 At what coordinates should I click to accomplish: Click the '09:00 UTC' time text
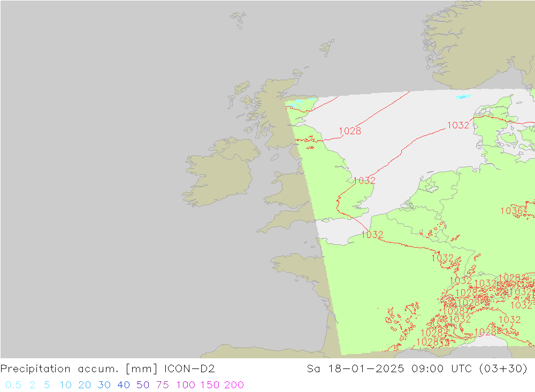[441, 369]
